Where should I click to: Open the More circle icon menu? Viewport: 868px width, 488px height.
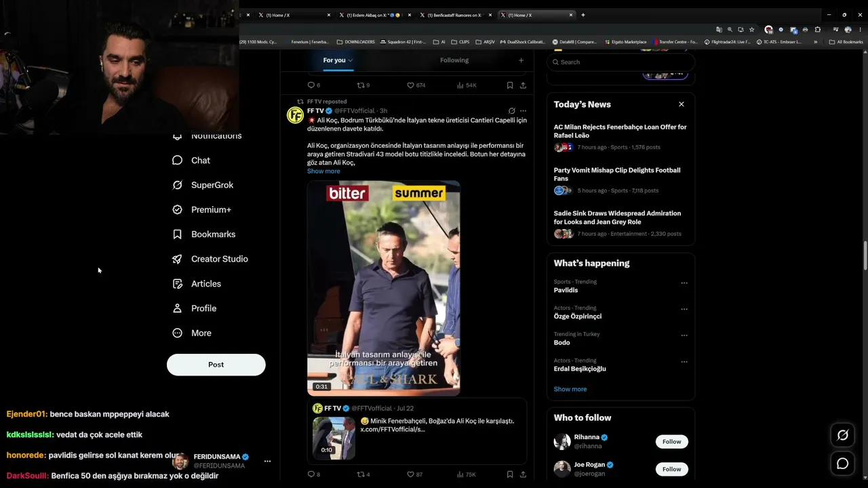177,333
